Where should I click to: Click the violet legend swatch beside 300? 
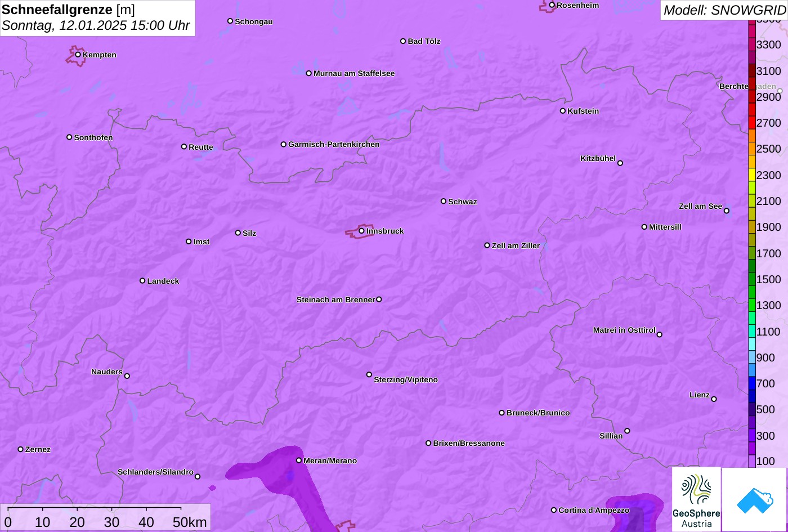pyautogui.click(x=752, y=435)
